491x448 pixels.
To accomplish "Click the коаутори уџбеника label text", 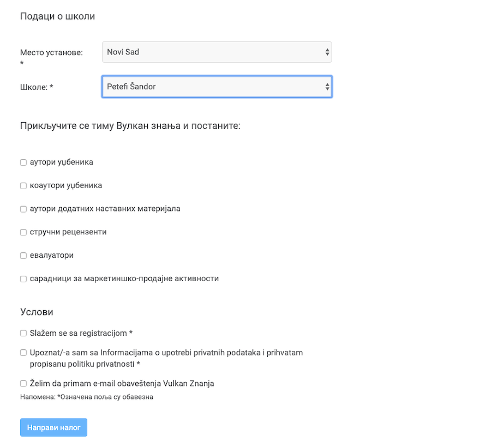I will 66,185.
